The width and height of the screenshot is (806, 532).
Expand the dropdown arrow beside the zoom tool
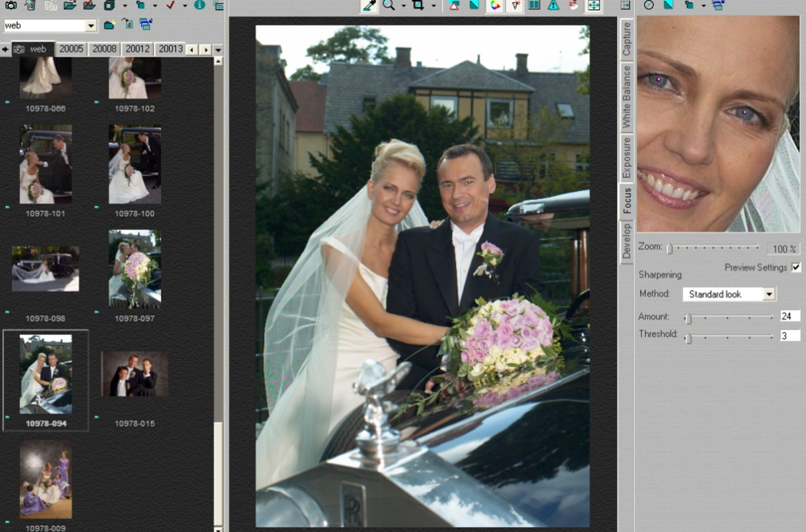coord(403,6)
